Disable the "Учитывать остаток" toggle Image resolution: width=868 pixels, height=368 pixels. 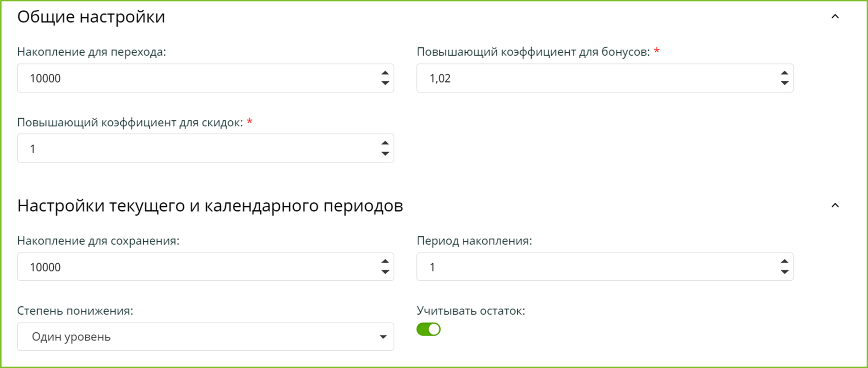point(428,329)
